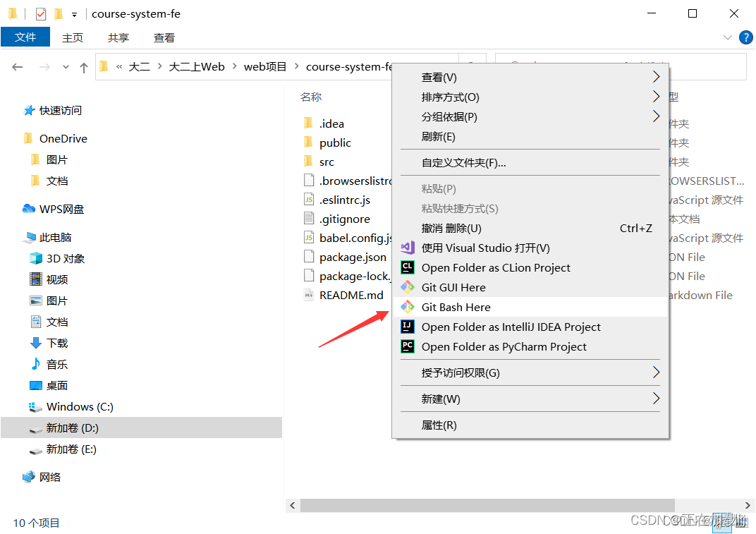Screen dimensions: 756x534
Task: Open Explorer help question mark icon
Action: pos(746,37)
